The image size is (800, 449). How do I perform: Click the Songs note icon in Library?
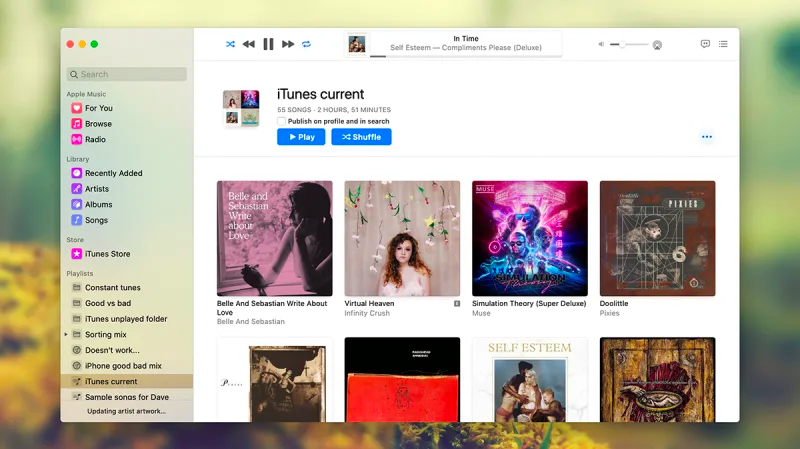click(77, 220)
